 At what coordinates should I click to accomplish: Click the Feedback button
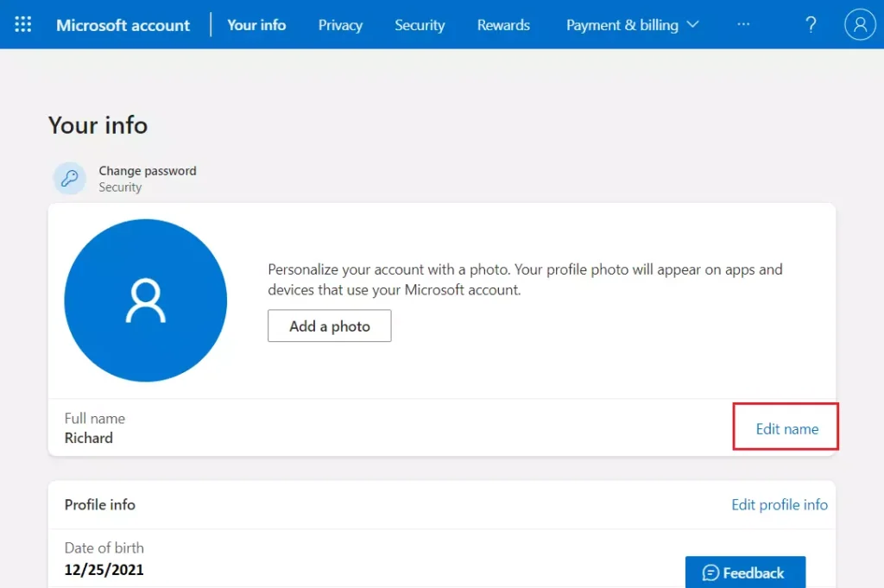(745, 572)
